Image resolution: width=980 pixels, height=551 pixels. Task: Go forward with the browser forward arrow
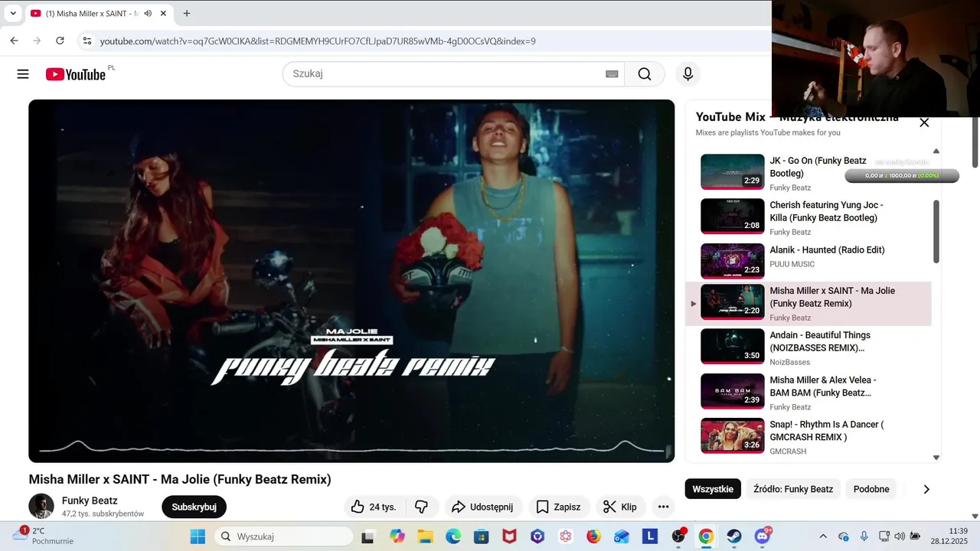coord(37,41)
